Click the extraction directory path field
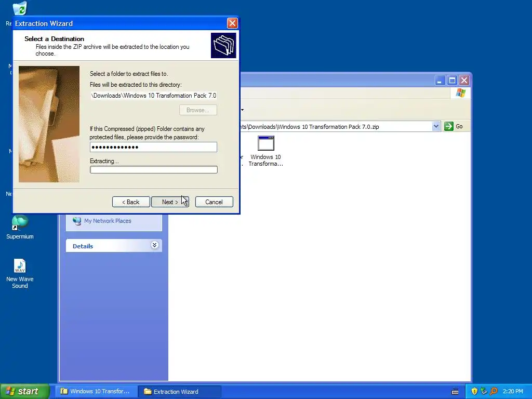The image size is (532, 399). (x=153, y=96)
